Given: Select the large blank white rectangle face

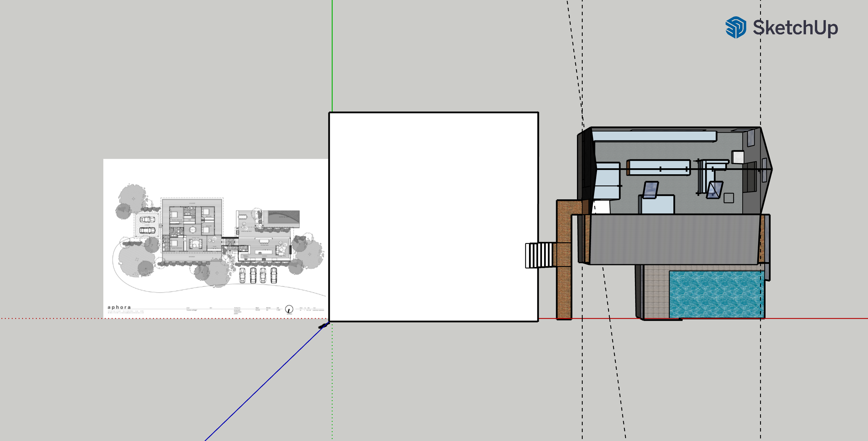Looking at the screenshot, I should [433, 216].
